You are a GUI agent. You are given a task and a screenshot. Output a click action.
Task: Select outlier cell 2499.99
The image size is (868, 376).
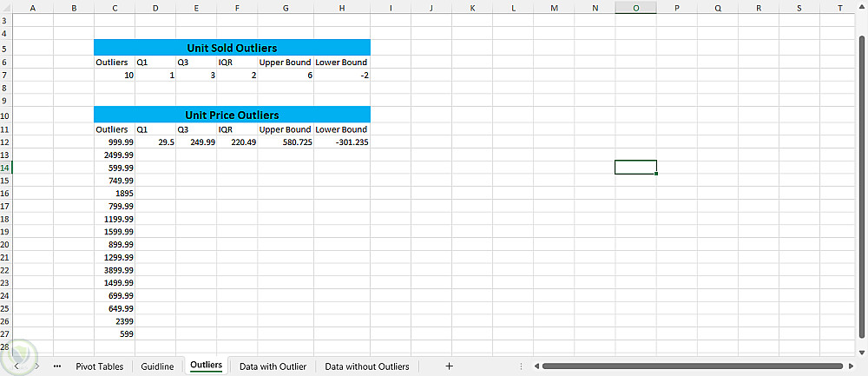115,155
